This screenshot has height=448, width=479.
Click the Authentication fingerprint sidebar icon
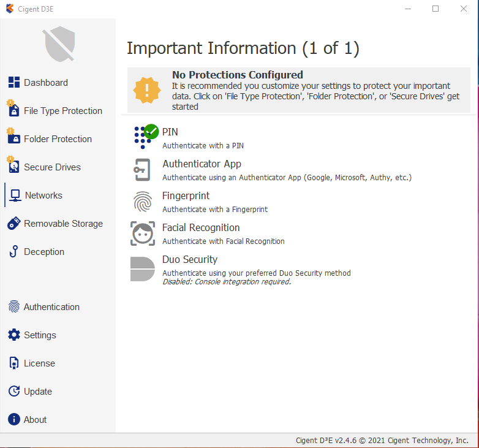[x=14, y=306]
